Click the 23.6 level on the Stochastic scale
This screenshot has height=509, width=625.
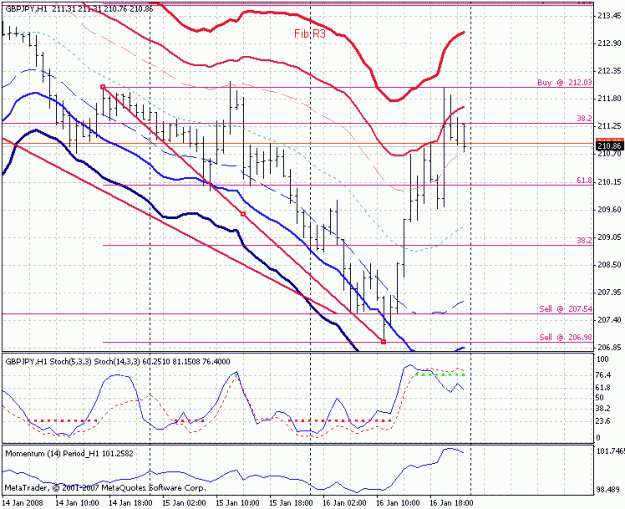603,421
